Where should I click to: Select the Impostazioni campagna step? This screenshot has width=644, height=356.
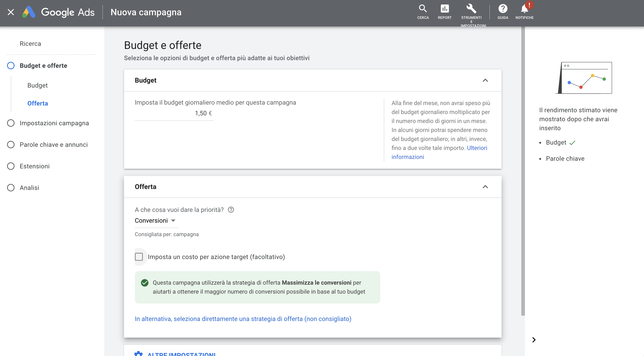tap(54, 123)
